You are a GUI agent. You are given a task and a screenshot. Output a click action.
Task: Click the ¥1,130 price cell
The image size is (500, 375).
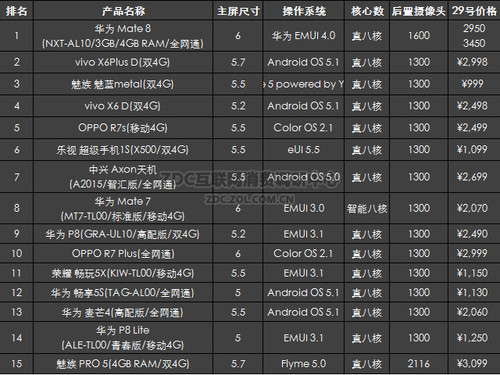click(473, 293)
